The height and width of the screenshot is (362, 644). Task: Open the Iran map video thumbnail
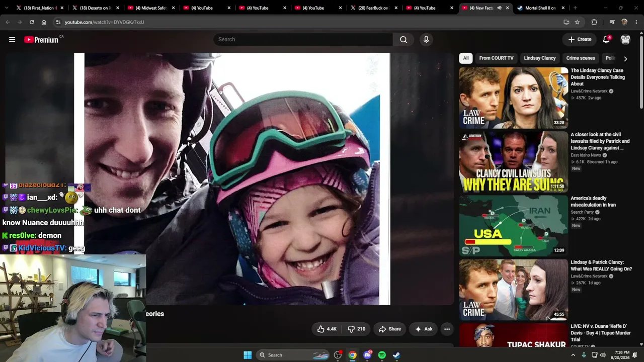point(513,226)
